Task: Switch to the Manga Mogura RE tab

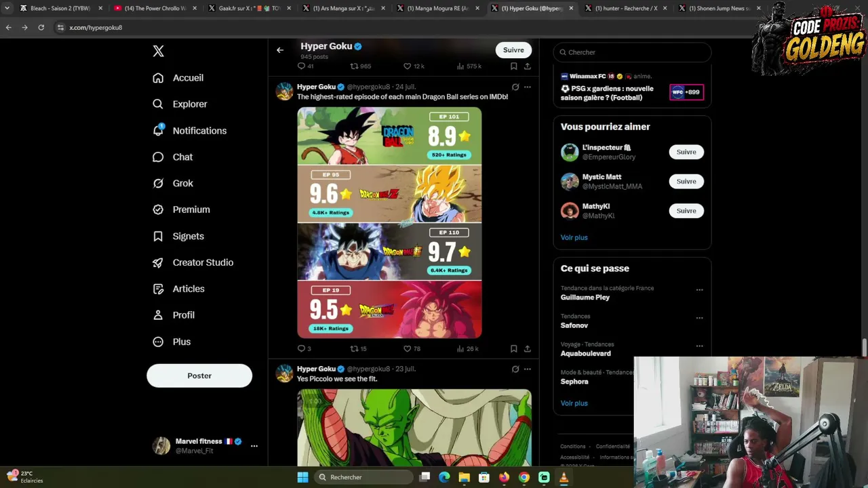Action: (x=437, y=8)
